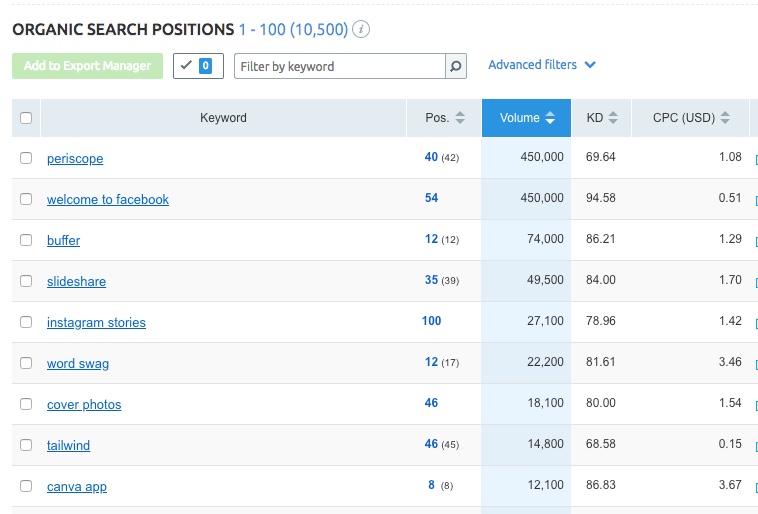The width and height of the screenshot is (758, 514).
Task: Click the 1.08 CPC value
Action: coord(730,157)
